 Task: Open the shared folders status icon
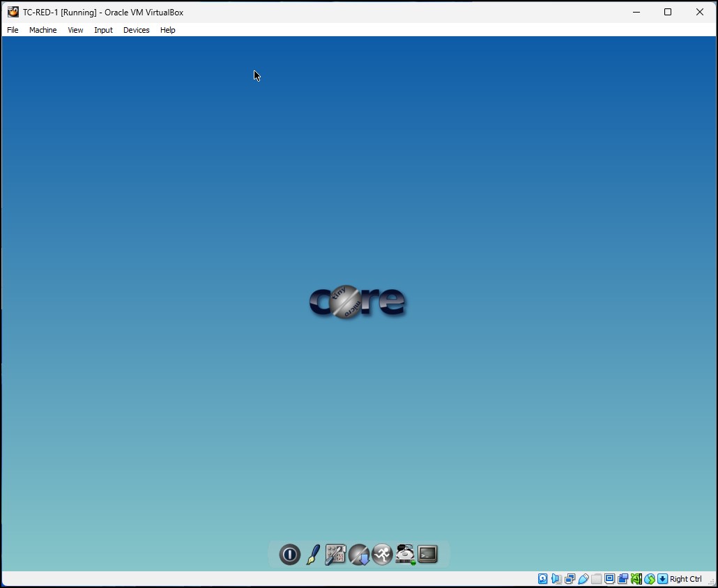[x=597, y=579]
